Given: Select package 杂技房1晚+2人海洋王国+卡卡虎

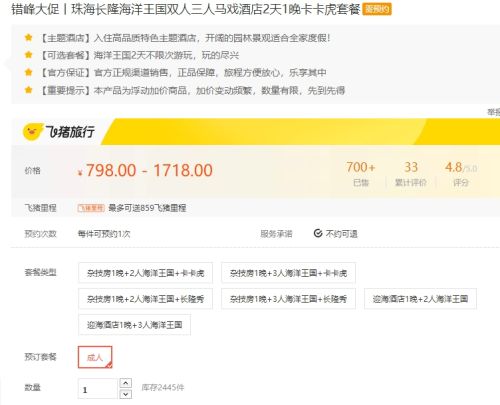Looking at the screenshot, I should point(145,273).
